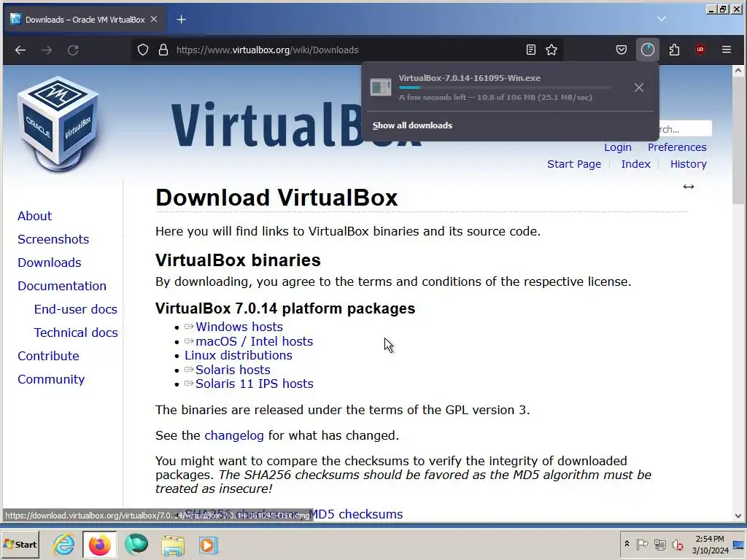Open the Community sidebar link
Screen dimensions: 747x560
tap(52, 379)
